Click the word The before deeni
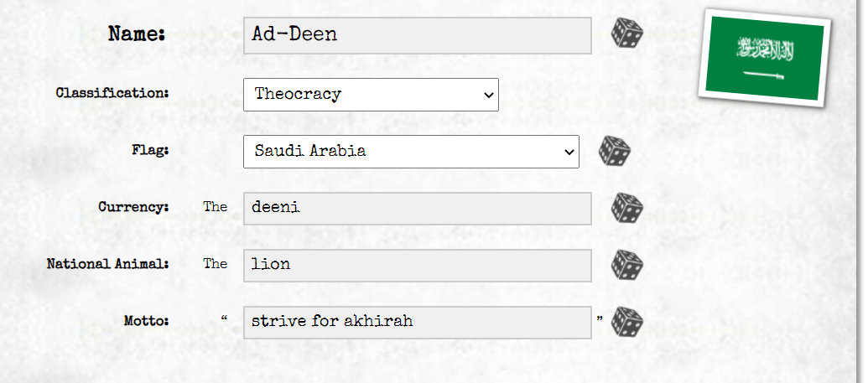 pos(216,207)
